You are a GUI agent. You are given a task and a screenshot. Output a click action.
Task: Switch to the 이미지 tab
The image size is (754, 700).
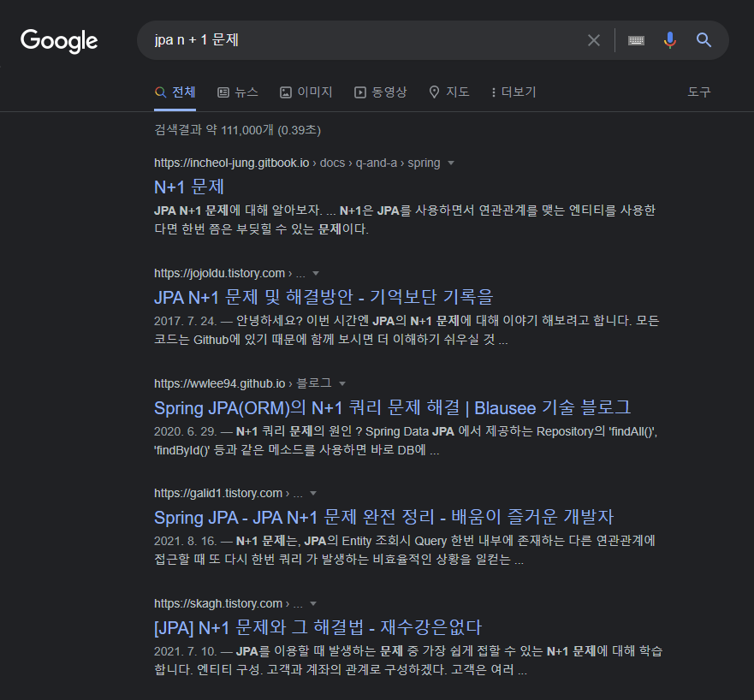[x=306, y=92]
